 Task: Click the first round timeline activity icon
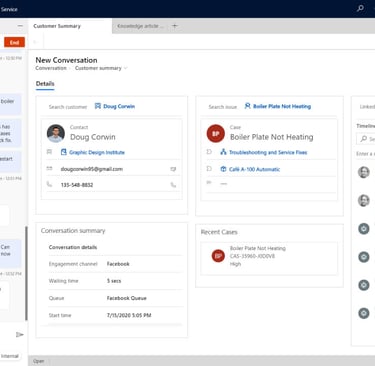point(364,229)
